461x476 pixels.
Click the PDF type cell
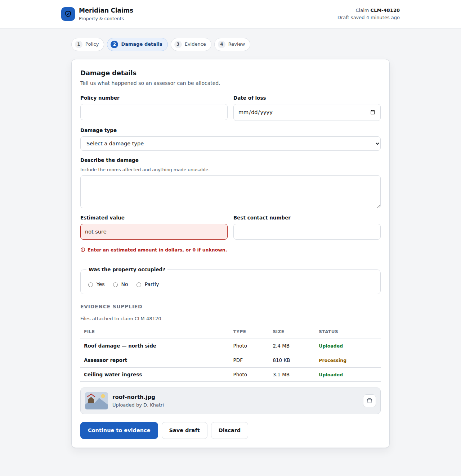pos(238,360)
